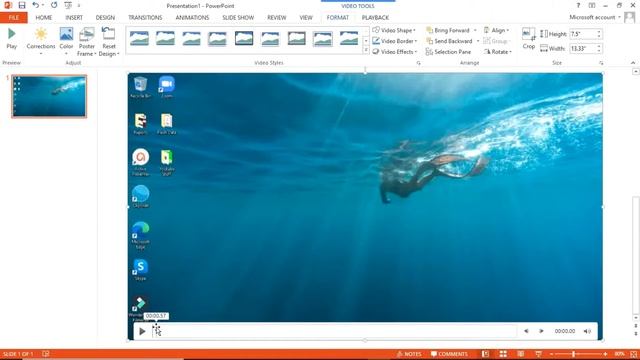Zoom in with the plus button
The height and width of the screenshot is (360, 640).
[x=605, y=354]
